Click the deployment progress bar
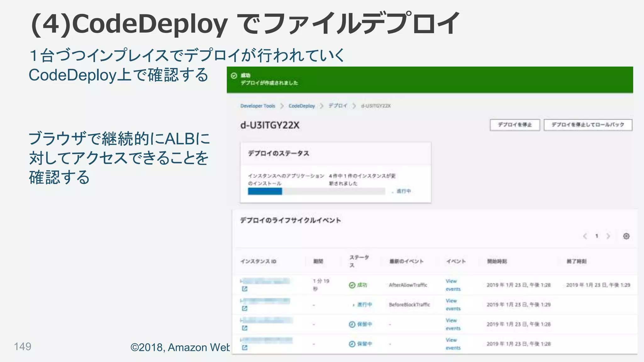This screenshot has height=362, width=644. pyautogui.click(x=316, y=191)
